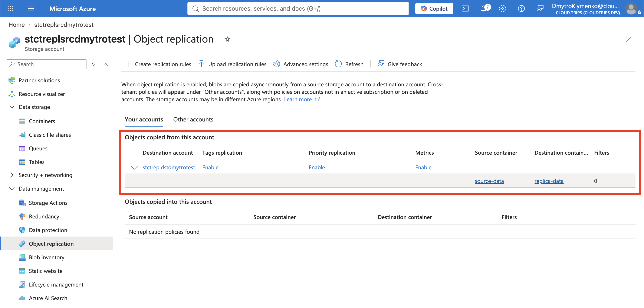Open Advanced settings

pyautogui.click(x=300, y=64)
